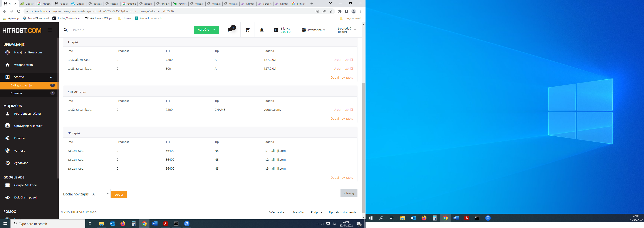The width and height of the screenshot is (644, 228).
Task: Click Izbriši for test3.zaloznik.eu. record
Action: [349, 69]
